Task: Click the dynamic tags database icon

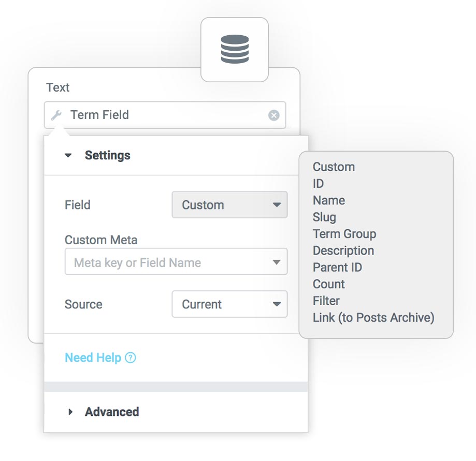Action: click(235, 49)
